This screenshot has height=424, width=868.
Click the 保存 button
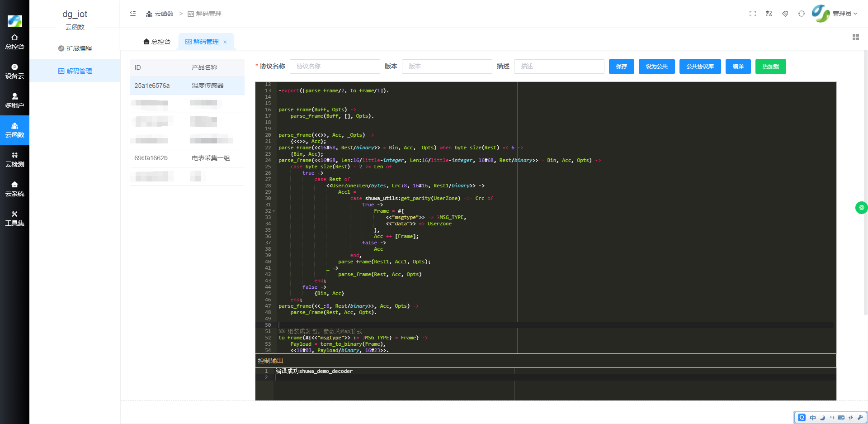(621, 67)
